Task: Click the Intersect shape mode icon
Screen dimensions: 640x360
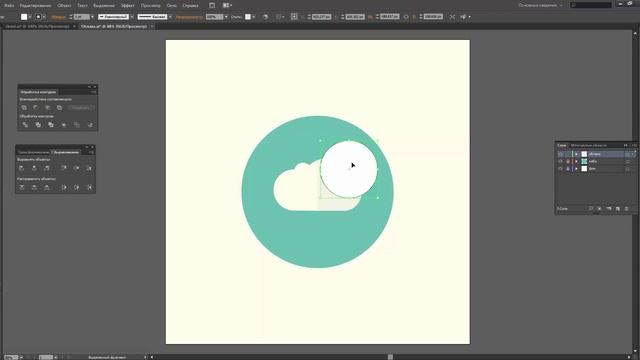Action: click(x=48, y=108)
